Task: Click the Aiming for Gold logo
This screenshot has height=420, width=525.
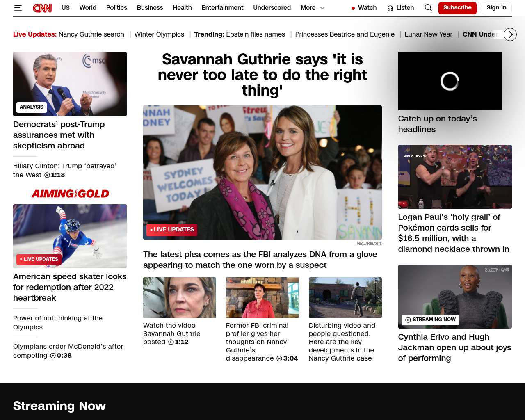Action: pos(70,194)
